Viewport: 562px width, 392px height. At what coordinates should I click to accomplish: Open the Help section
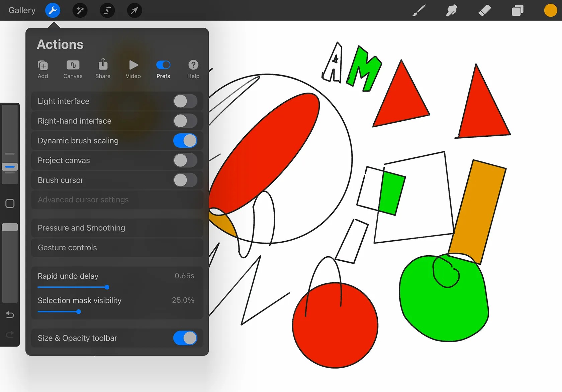[x=193, y=69]
